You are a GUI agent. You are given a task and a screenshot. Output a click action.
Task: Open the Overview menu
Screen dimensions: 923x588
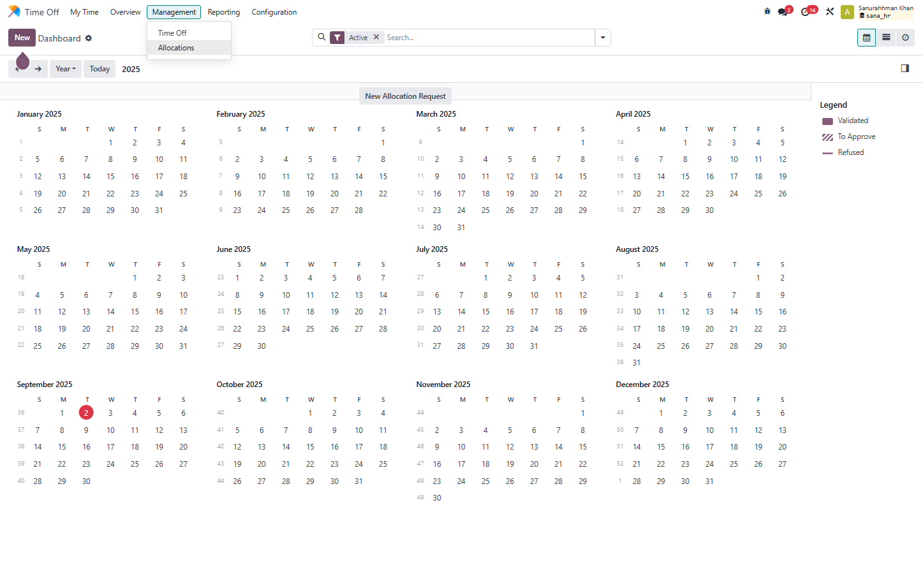[x=125, y=12]
